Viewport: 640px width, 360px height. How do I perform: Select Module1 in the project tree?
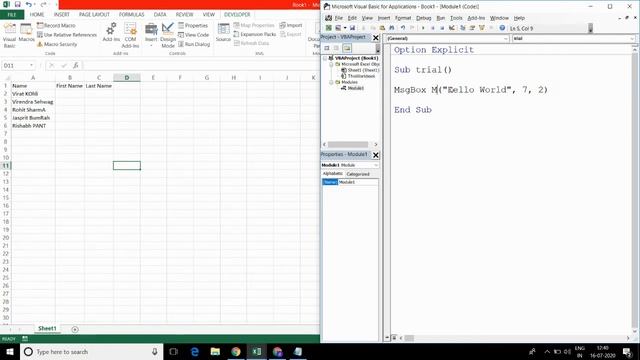click(355, 88)
